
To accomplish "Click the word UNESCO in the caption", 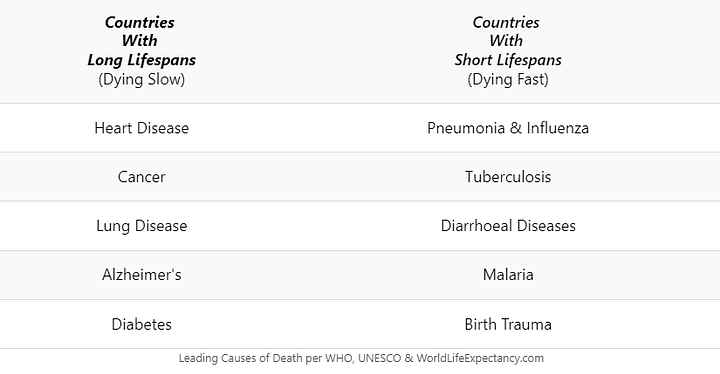I will click(379, 358).
